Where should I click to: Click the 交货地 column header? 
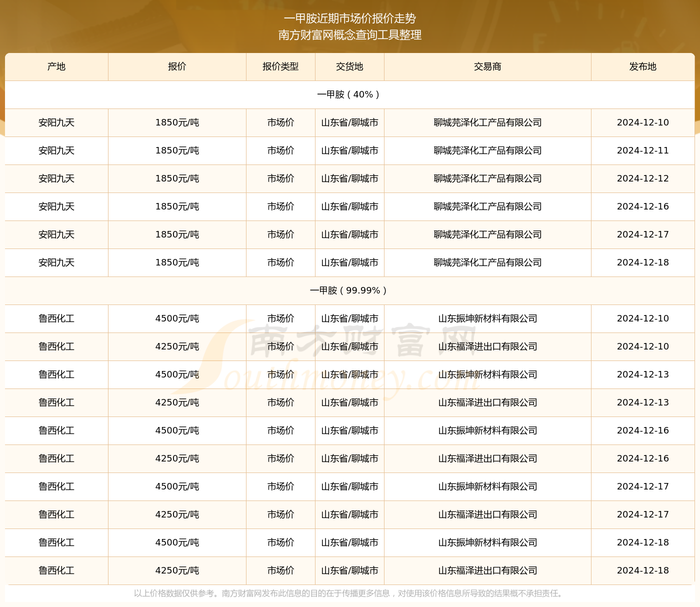coord(349,66)
